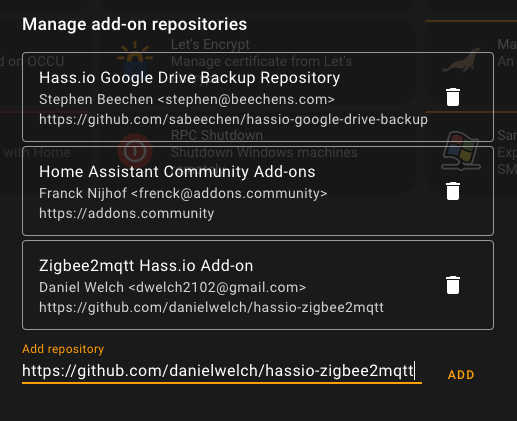Click Stephen Beechen maintainer email line

click(x=187, y=99)
